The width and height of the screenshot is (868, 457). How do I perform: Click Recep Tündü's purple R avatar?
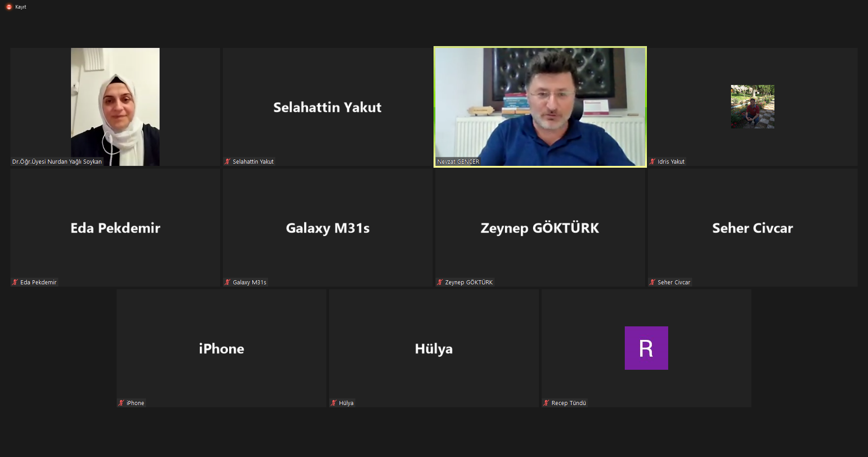click(646, 348)
